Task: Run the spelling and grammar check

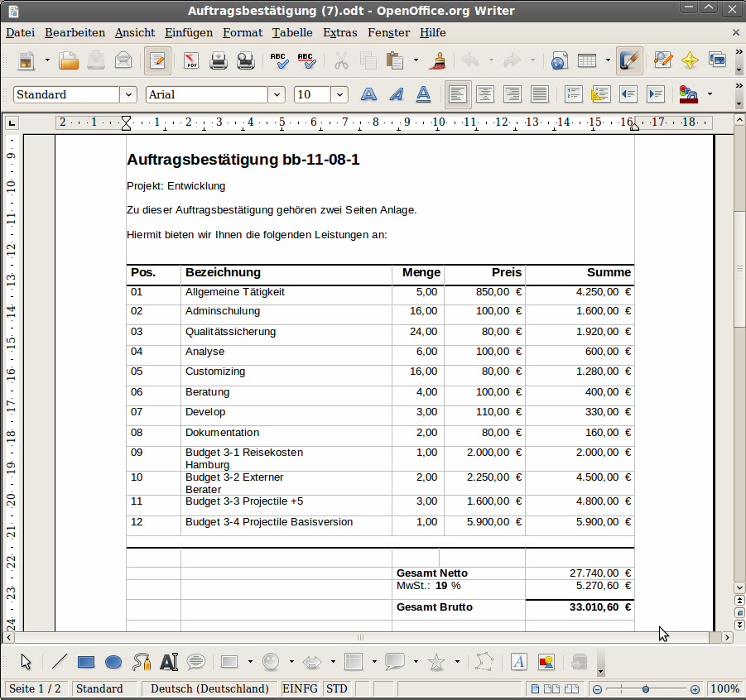Action: coord(279,60)
